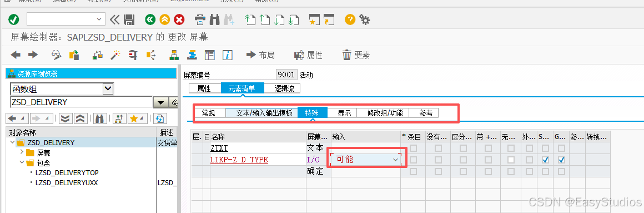
Task: Click the 要素 trash-can button
Action: (356, 55)
